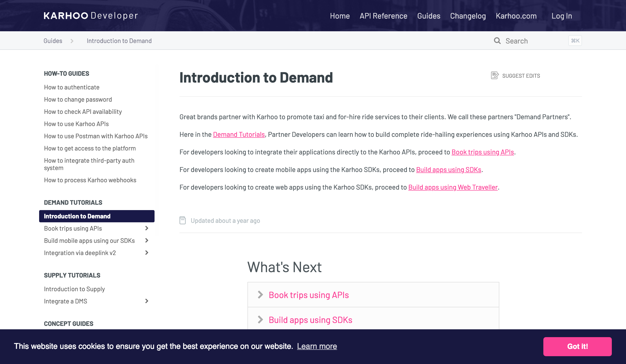This screenshot has height=364, width=626.
Task: Open Home in top navigation
Action: [340, 16]
